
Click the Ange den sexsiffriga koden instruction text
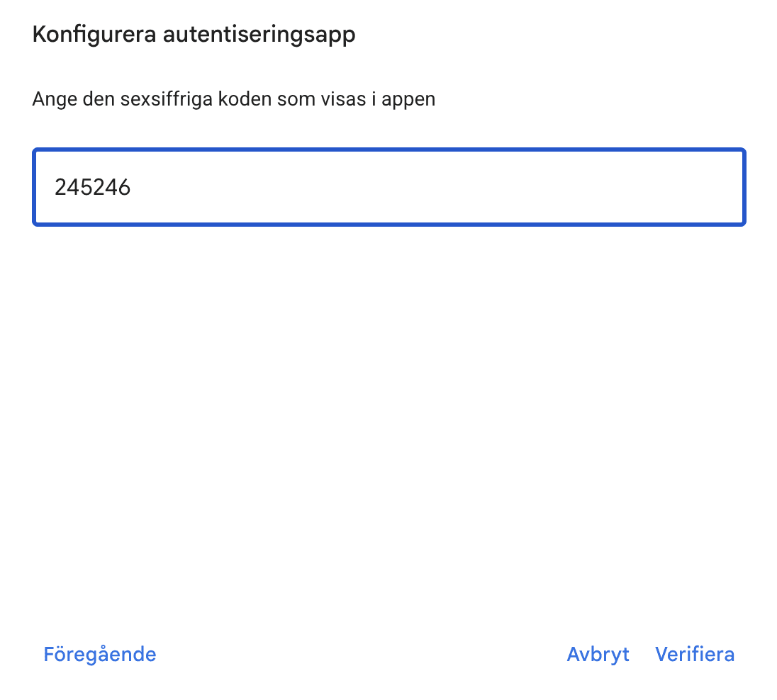click(234, 99)
